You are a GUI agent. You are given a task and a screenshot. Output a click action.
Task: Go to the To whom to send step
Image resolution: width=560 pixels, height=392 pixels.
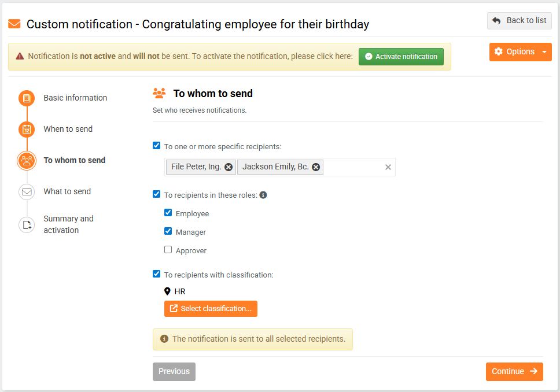pyautogui.click(x=75, y=160)
